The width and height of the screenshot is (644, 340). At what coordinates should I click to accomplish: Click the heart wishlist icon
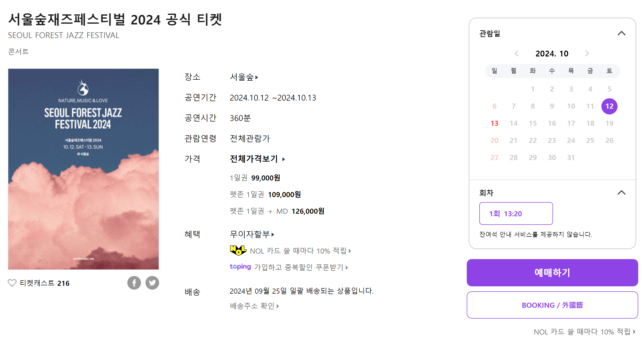(x=12, y=283)
